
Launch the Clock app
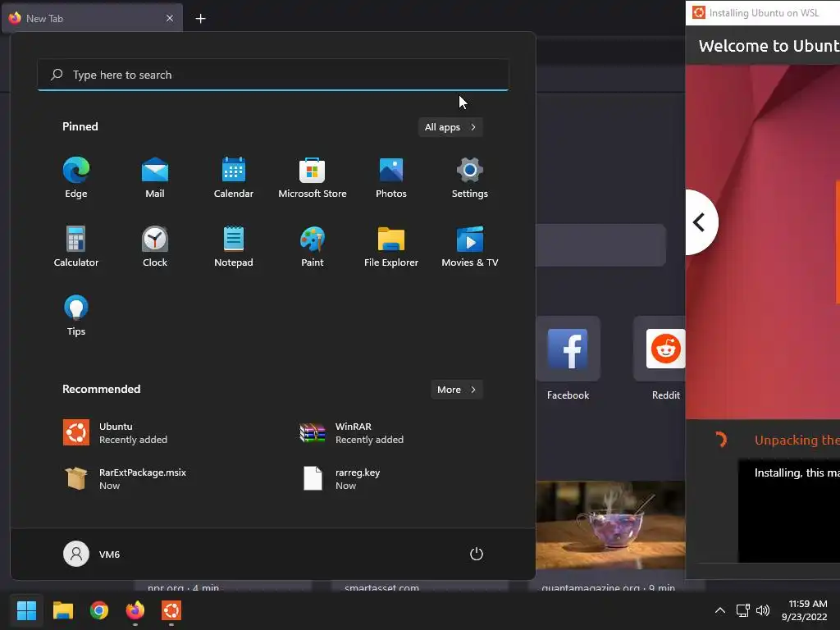click(155, 247)
